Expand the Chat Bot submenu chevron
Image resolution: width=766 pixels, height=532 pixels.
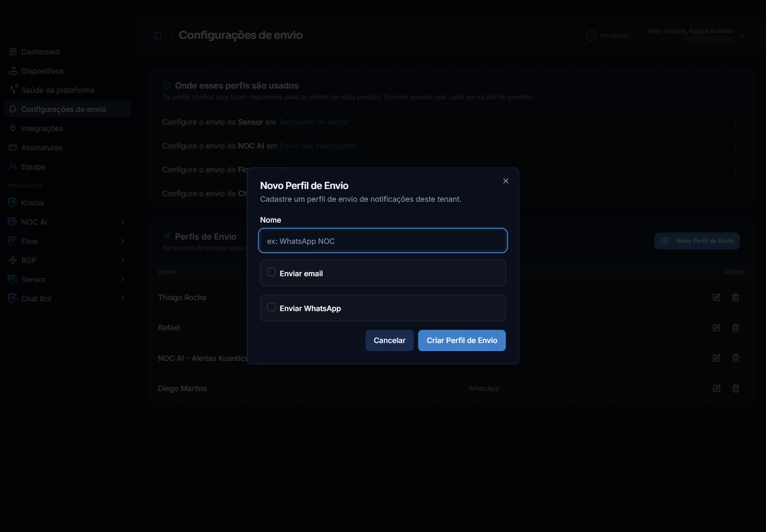[123, 298]
